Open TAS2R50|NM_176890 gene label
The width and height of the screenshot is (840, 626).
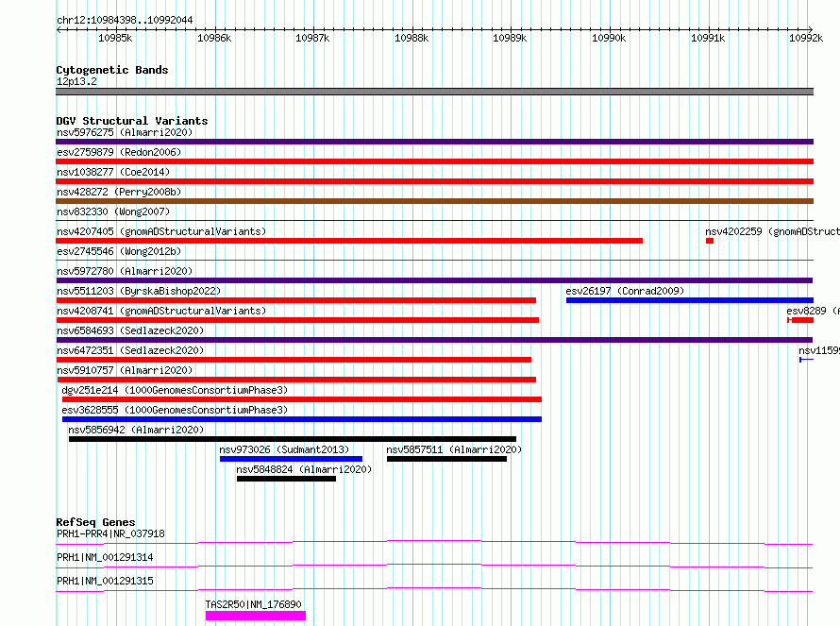point(253,604)
